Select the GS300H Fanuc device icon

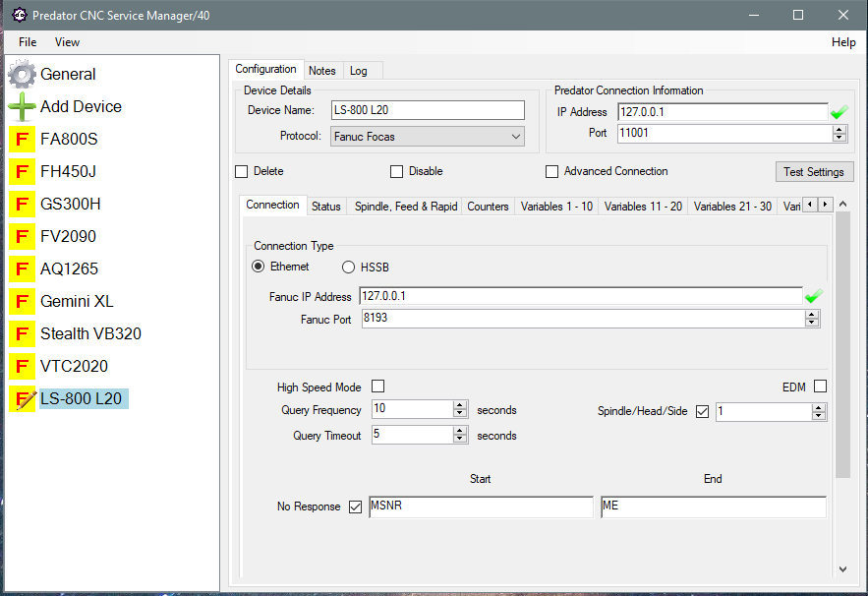(22, 204)
